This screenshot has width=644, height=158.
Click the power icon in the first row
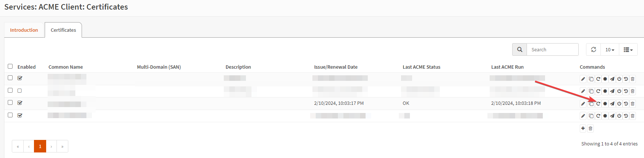[619, 79]
